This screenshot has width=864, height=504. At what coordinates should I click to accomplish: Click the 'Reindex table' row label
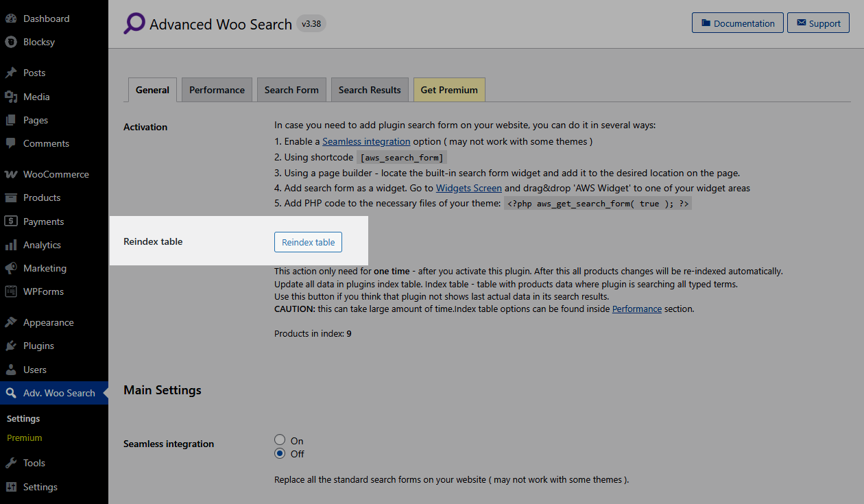pyautogui.click(x=153, y=241)
